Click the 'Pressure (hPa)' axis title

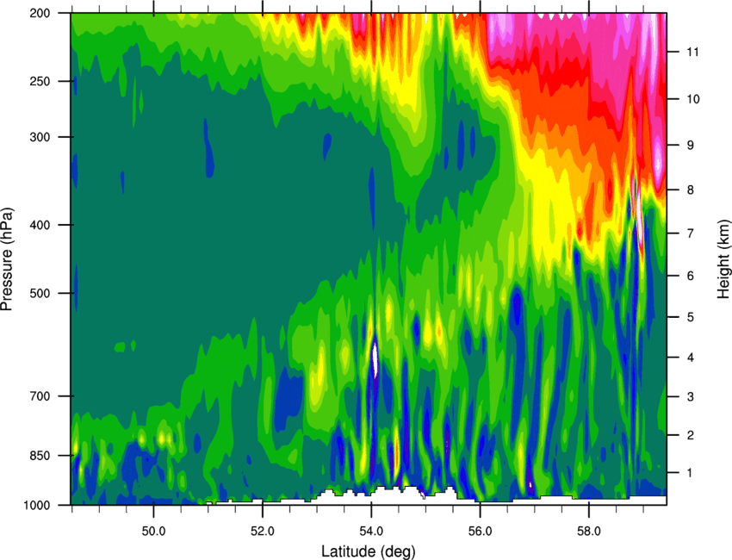click(x=7, y=258)
